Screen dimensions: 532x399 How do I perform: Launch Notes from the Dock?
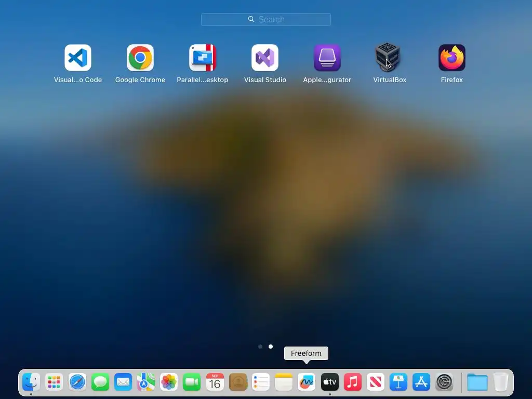pos(284,382)
